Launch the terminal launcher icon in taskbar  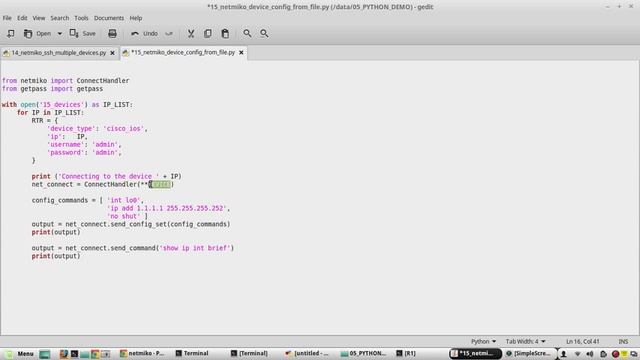coord(74,354)
